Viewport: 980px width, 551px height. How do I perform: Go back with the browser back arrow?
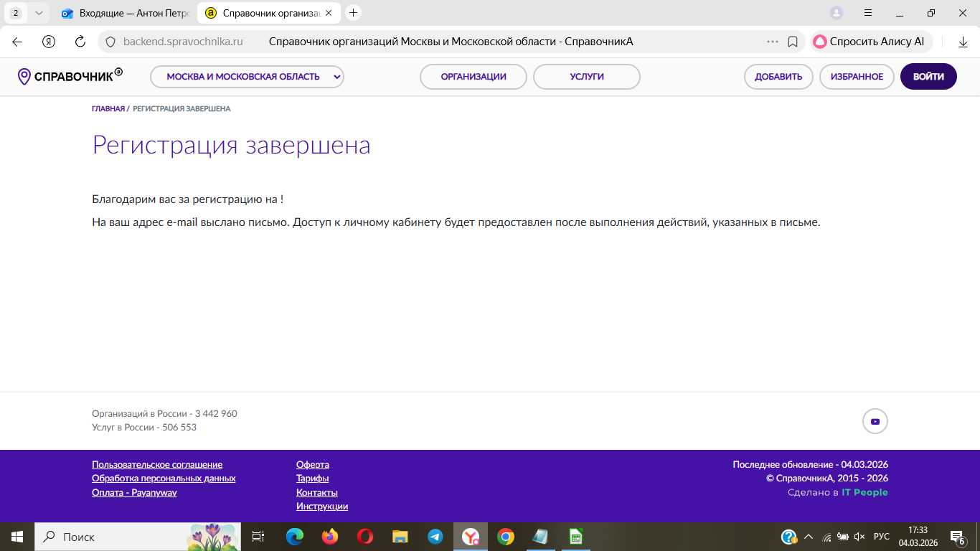click(x=17, y=42)
